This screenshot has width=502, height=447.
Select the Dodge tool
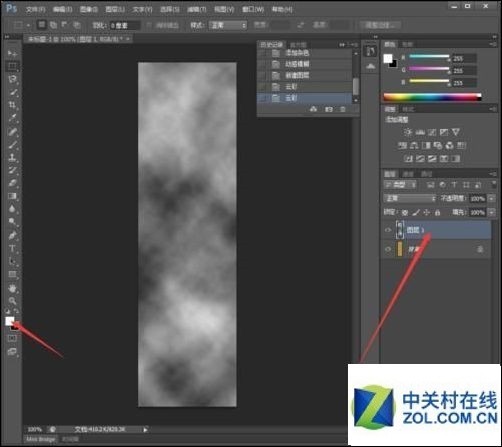click(12, 221)
